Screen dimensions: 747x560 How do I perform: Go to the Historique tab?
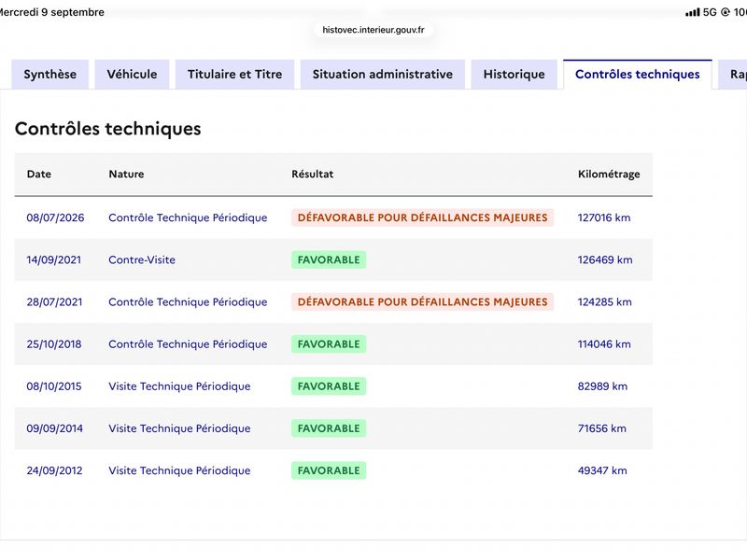pos(514,75)
